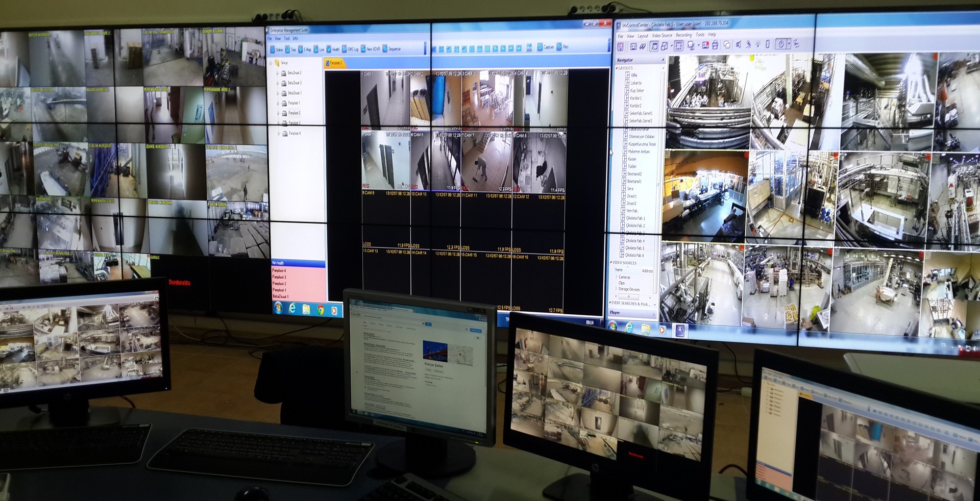Select Malzeme Ambarı layout
Viewport: 980px width, 501px height.
tap(638, 152)
